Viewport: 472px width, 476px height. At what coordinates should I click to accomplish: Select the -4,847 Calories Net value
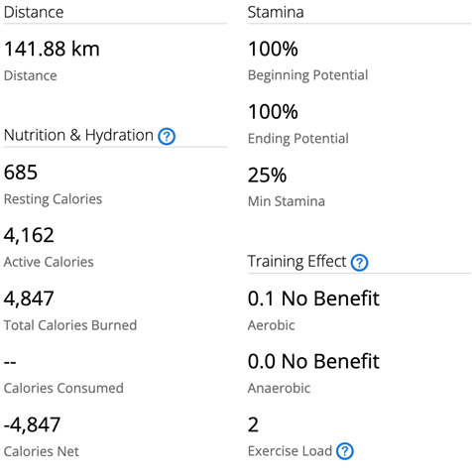coord(32,424)
